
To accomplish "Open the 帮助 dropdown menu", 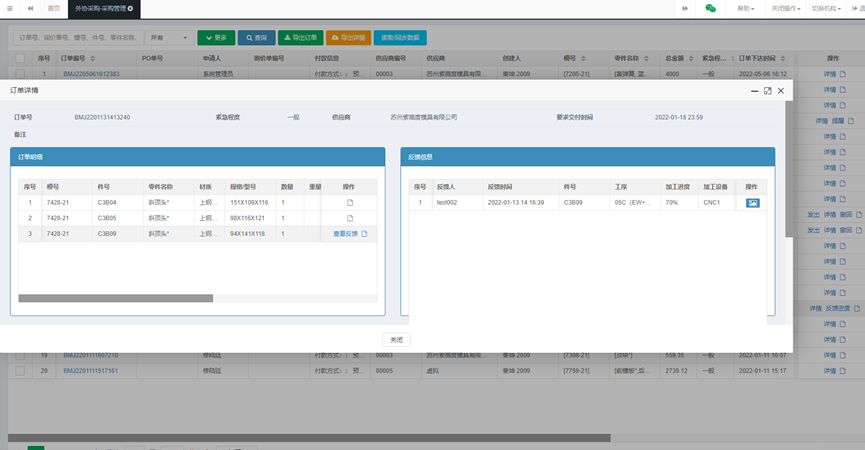I will [746, 8].
